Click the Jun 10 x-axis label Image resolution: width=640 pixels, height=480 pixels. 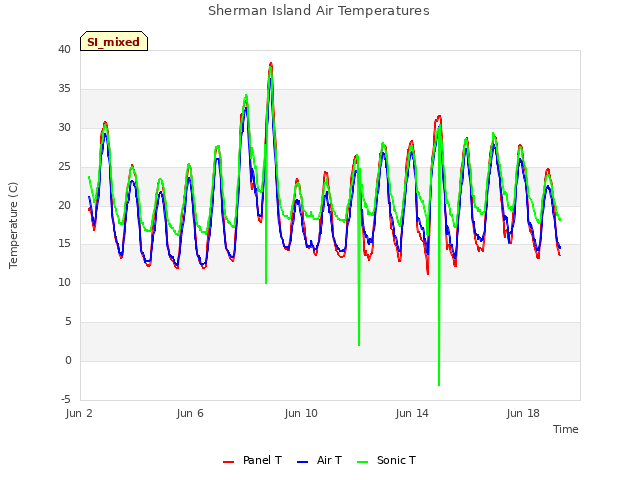coord(301,413)
